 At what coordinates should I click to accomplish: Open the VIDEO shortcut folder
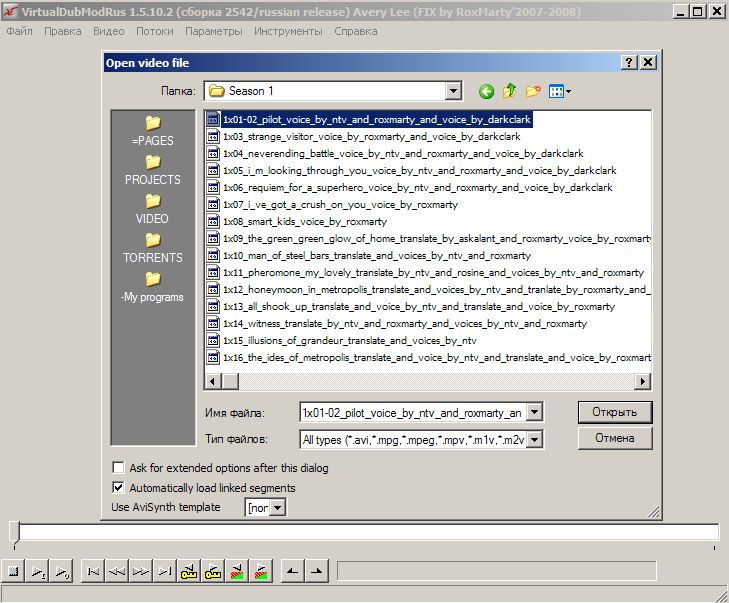pyautogui.click(x=153, y=209)
